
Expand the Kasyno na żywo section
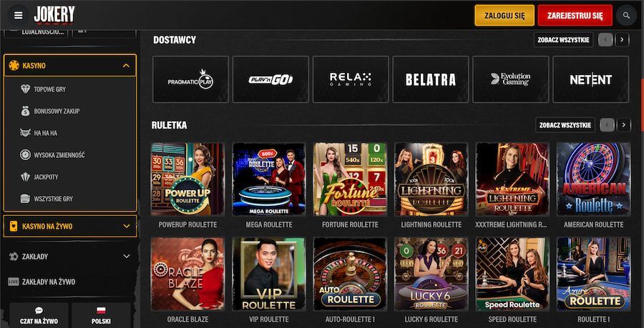click(126, 226)
